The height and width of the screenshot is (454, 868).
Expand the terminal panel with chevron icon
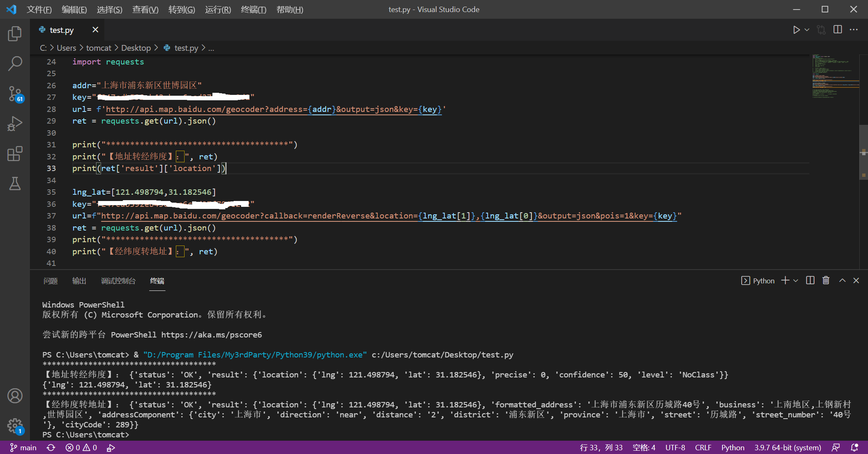click(x=842, y=280)
